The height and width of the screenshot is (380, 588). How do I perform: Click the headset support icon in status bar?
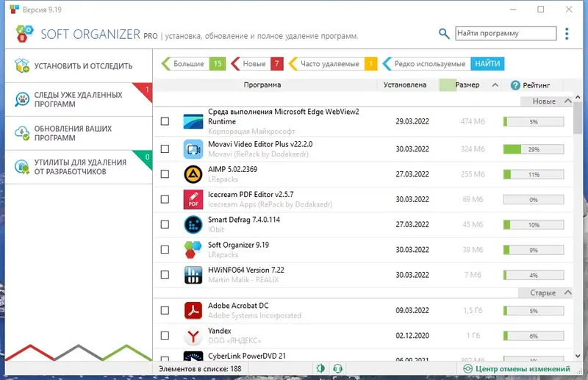pyautogui.click(x=337, y=368)
